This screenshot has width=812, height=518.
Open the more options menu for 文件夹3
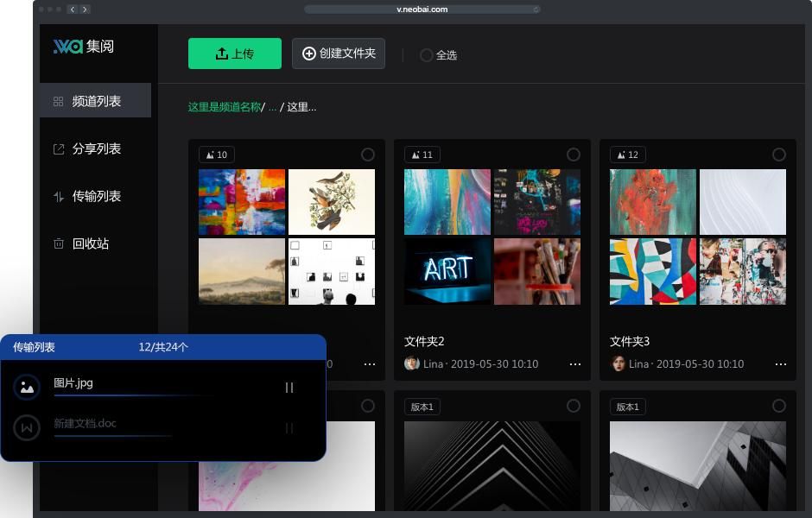(781, 364)
